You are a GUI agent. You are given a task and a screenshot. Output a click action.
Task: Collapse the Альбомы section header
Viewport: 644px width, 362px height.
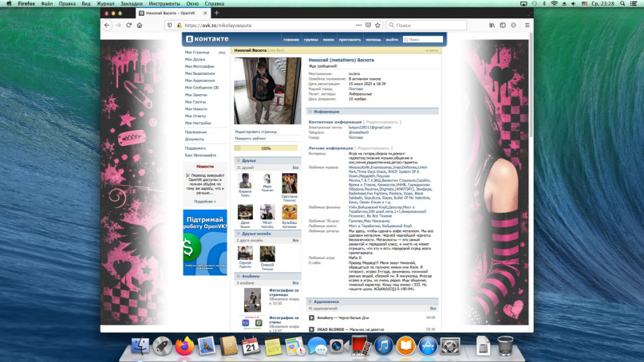(267, 276)
